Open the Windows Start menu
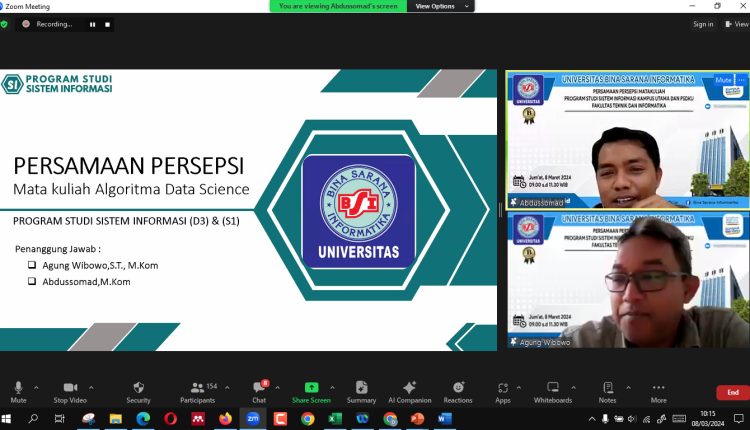 click(x=6, y=419)
